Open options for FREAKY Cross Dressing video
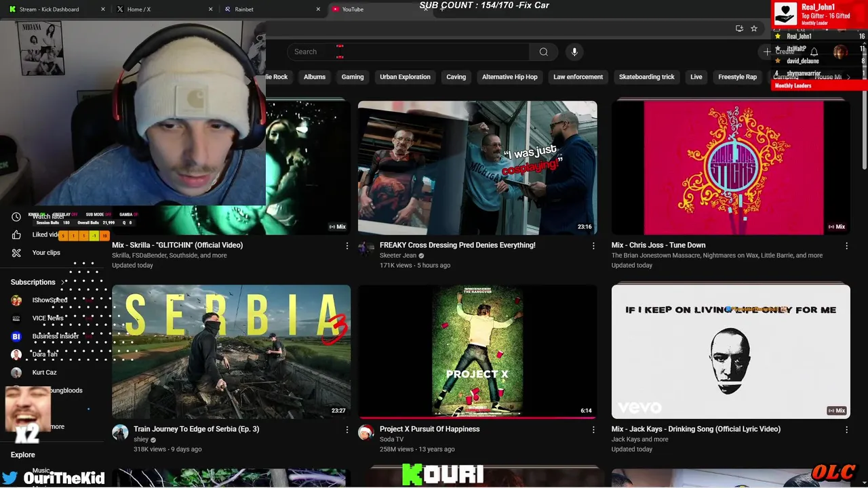This screenshot has width=868, height=488. [x=593, y=246]
